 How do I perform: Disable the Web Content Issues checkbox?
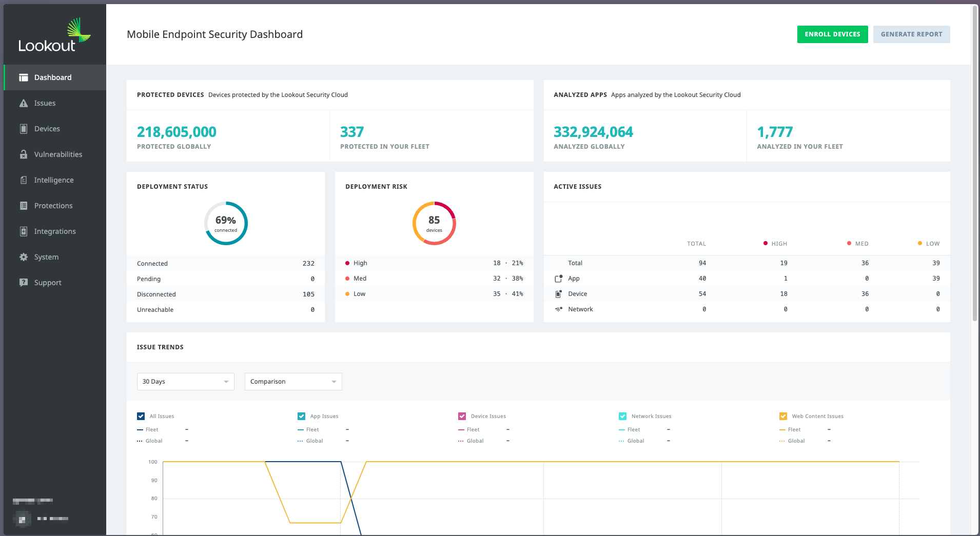click(783, 416)
